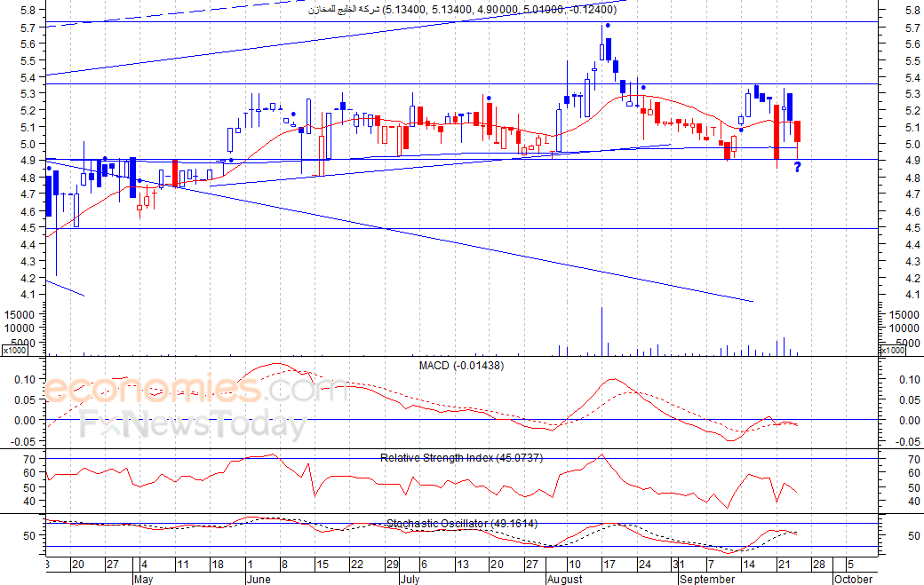Click the blue question mark marker
924x585 pixels.
pyautogui.click(x=797, y=167)
